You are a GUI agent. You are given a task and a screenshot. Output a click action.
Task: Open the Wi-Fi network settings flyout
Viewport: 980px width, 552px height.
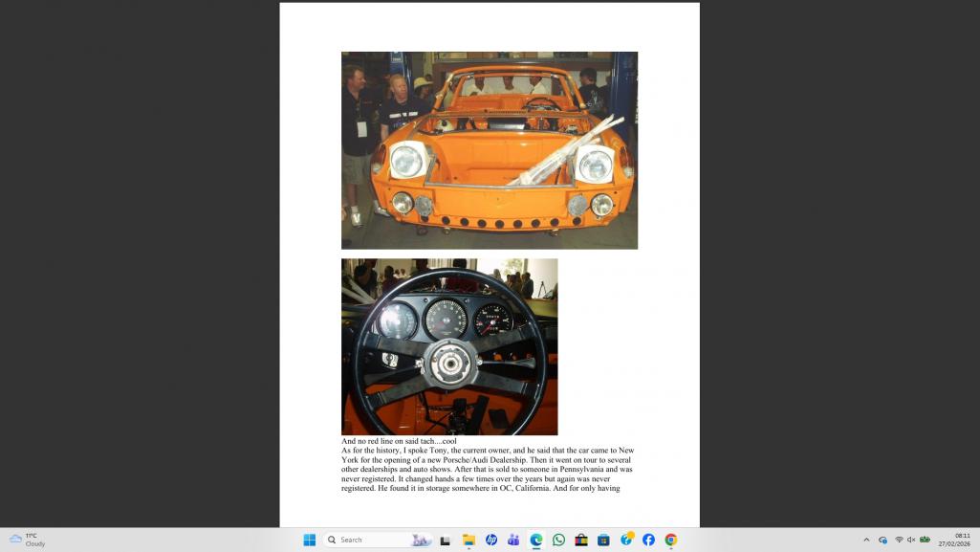[899, 540]
